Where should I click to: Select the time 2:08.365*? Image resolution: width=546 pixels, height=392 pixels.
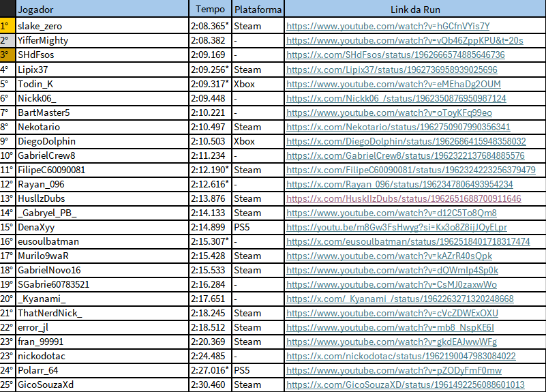[x=210, y=26]
